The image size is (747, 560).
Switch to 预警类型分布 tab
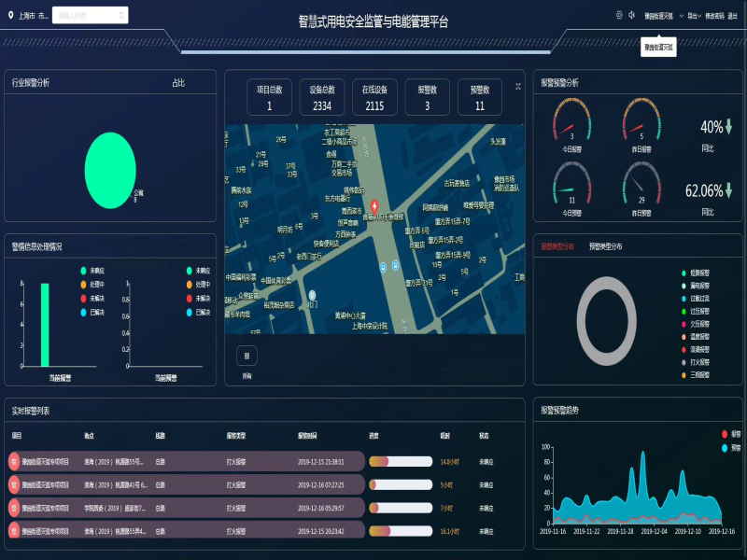(606, 246)
